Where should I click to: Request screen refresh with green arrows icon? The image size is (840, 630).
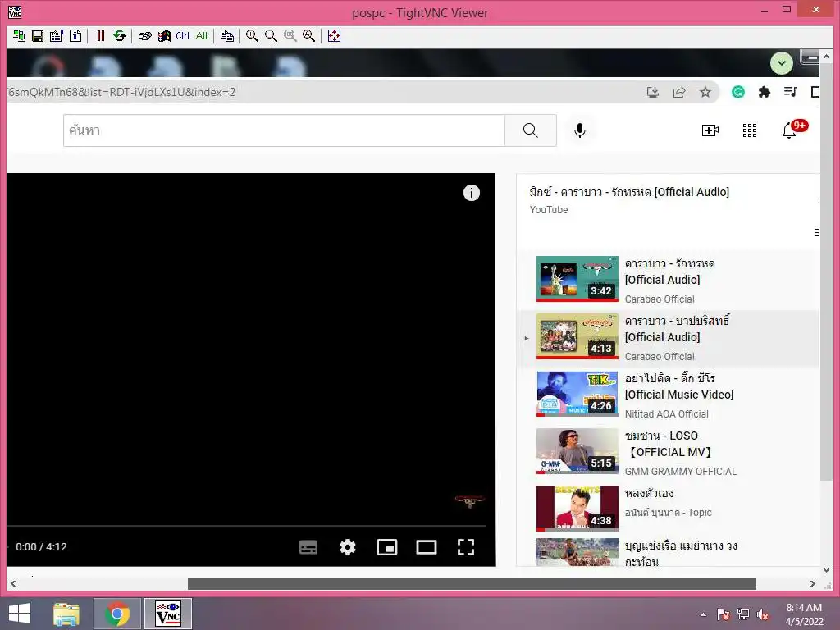pos(120,36)
